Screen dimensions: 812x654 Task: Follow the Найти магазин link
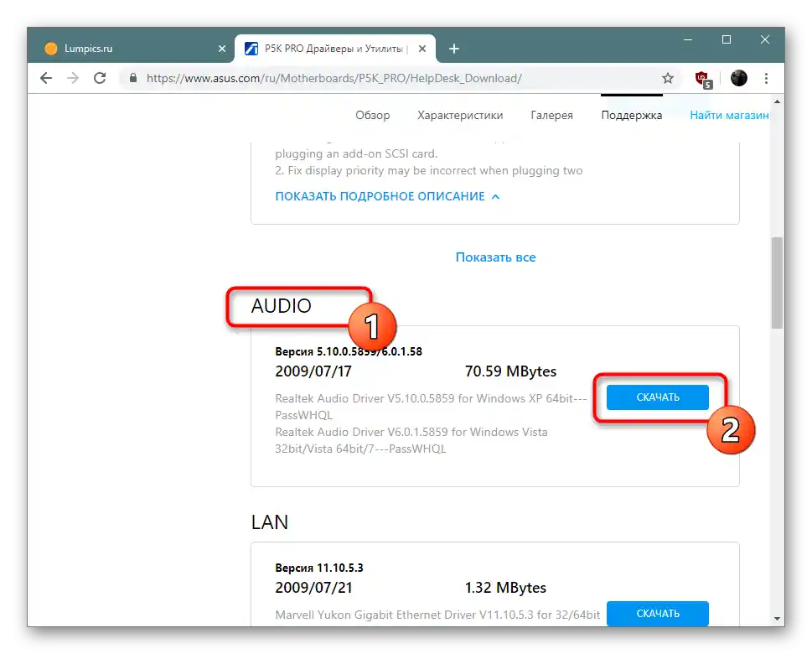729,115
